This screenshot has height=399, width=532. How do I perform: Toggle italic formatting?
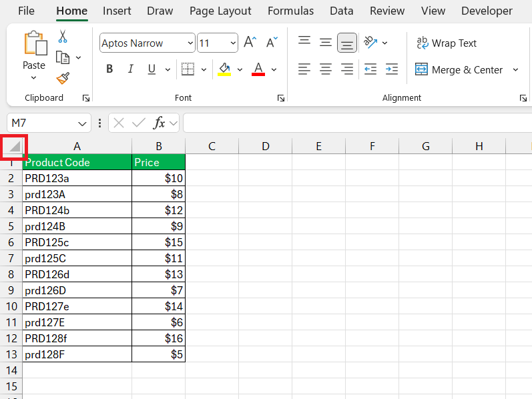130,69
